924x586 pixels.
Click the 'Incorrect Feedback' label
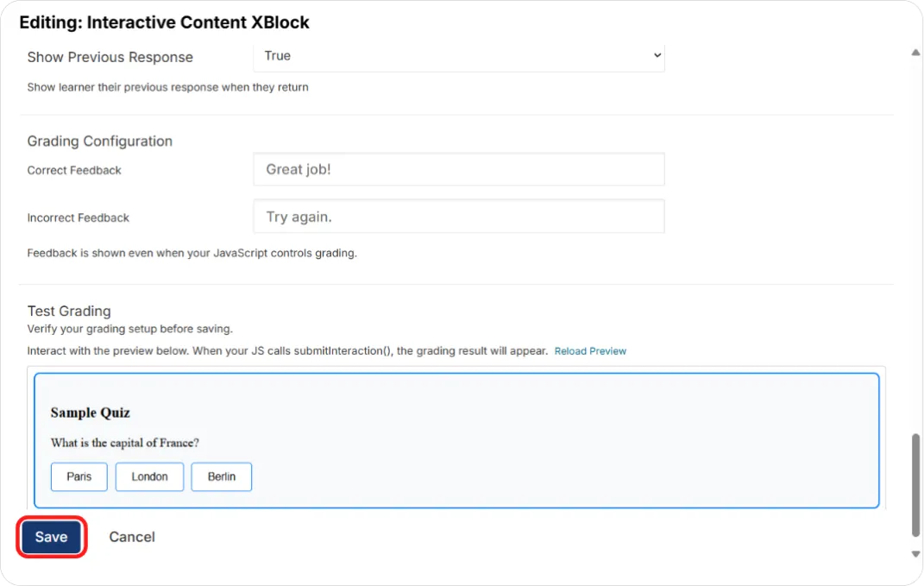pos(78,217)
